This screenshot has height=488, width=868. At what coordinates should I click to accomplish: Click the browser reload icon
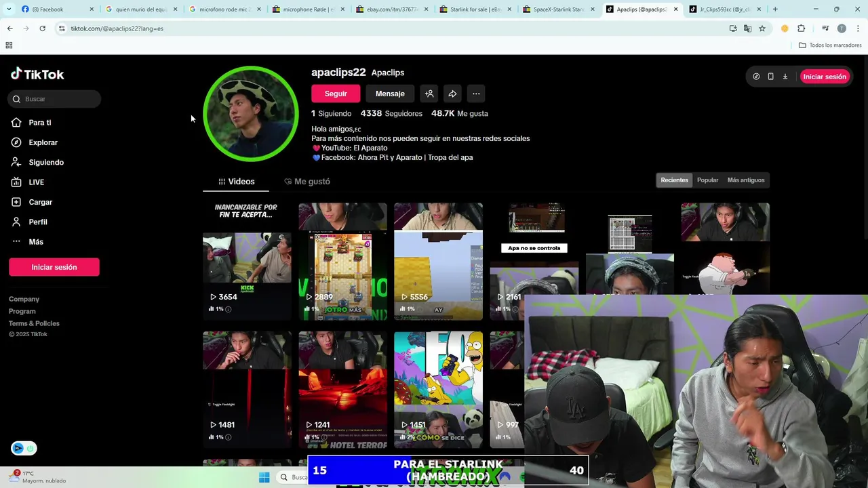point(42,28)
